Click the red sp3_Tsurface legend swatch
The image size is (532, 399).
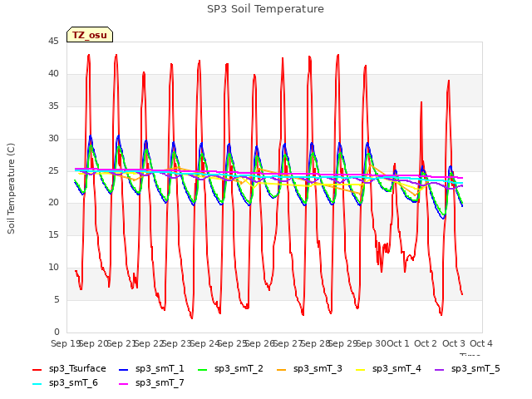(37, 369)
